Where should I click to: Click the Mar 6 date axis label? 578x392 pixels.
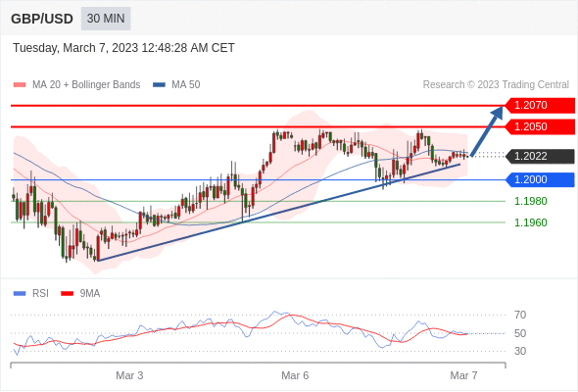click(295, 375)
